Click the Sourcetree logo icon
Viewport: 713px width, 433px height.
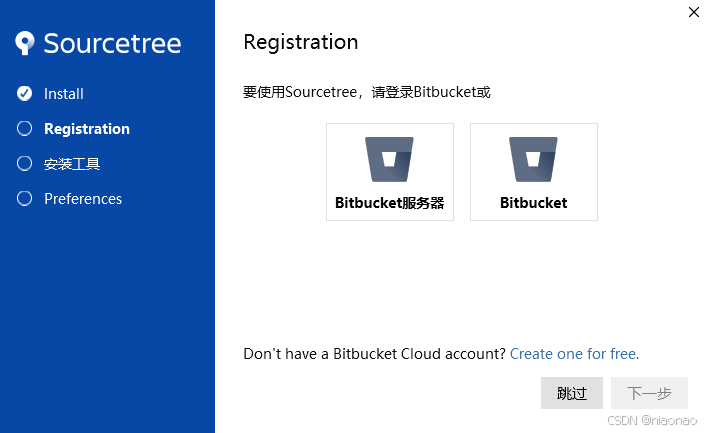pyautogui.click(x=25, y=43)
